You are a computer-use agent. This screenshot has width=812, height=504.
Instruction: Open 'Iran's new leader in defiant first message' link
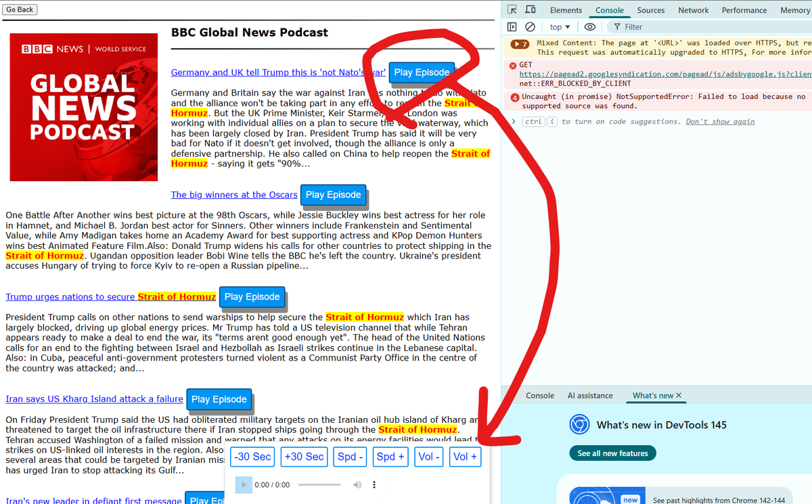coord(93,501)
